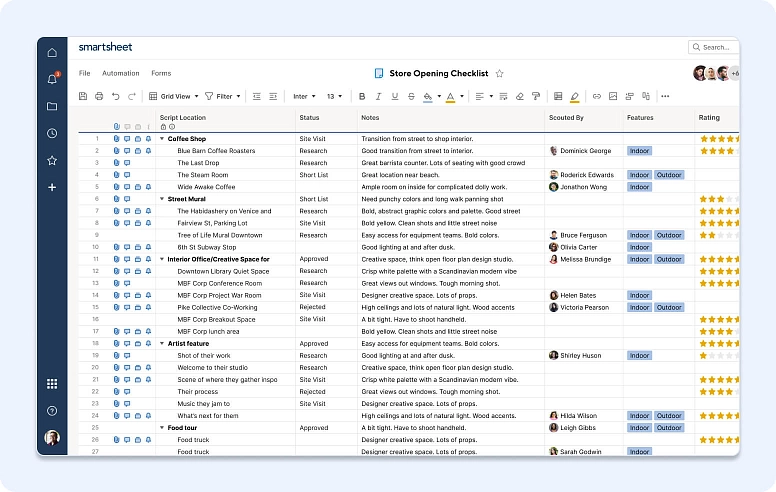Open the sidebar Help question mark icon
776x492 pixels.
coord(52,410)
